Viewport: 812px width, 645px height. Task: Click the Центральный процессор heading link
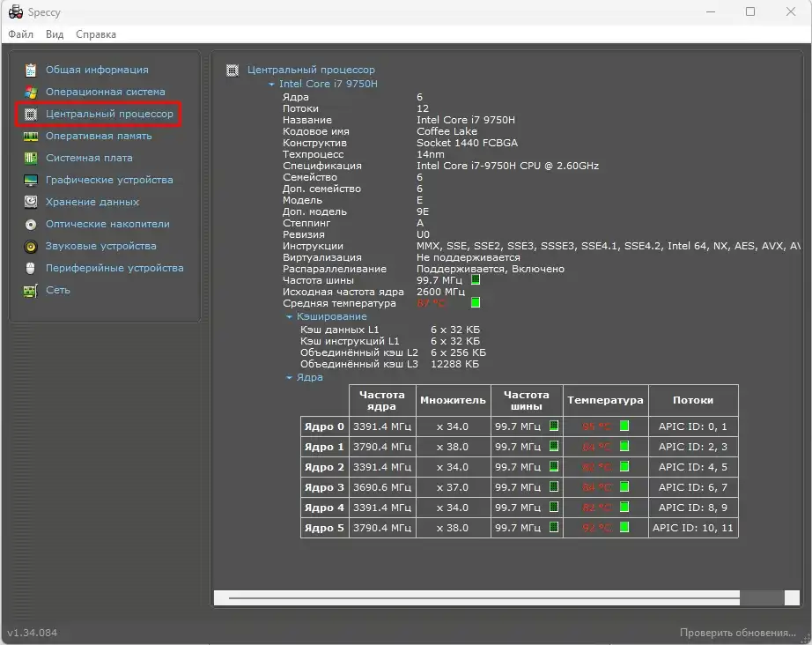[x=311, y=70]
